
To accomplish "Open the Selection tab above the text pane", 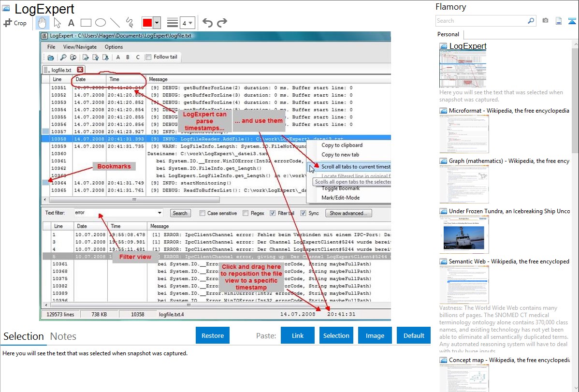I will pos(24,336).
